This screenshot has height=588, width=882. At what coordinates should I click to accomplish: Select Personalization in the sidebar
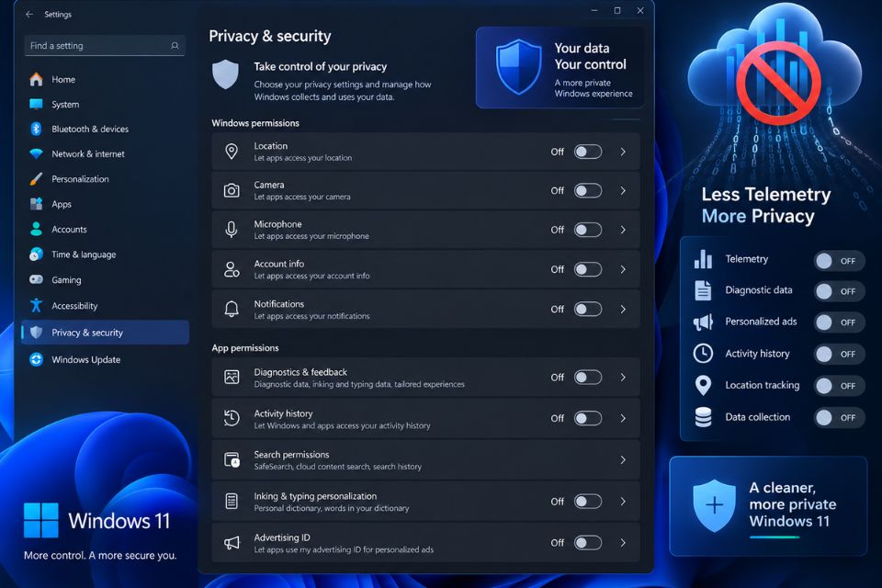tap(105, 179)
